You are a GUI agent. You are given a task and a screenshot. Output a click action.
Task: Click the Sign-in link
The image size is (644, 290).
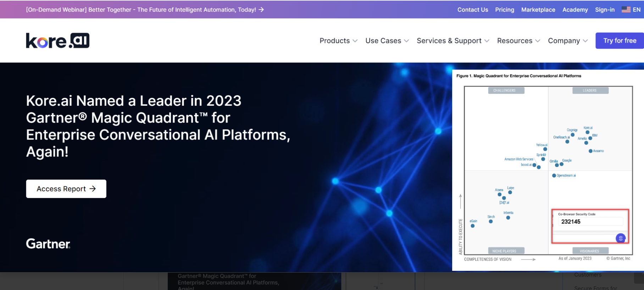[x=605, y=10]
